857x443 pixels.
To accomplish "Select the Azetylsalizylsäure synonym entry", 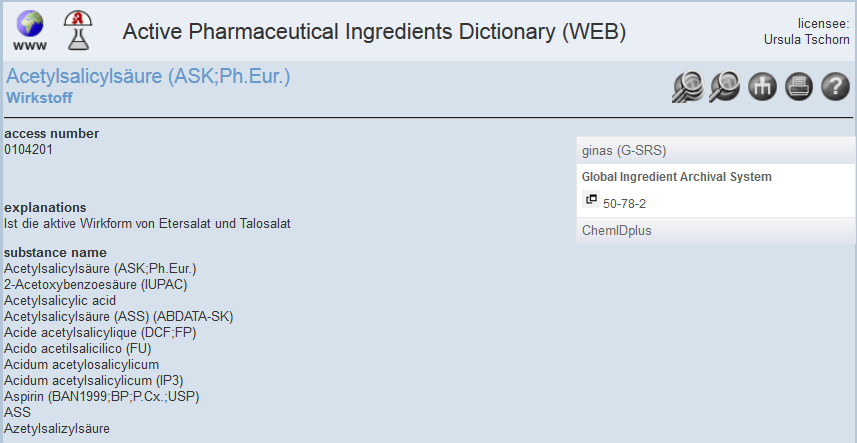I will (x=57, y=429).
